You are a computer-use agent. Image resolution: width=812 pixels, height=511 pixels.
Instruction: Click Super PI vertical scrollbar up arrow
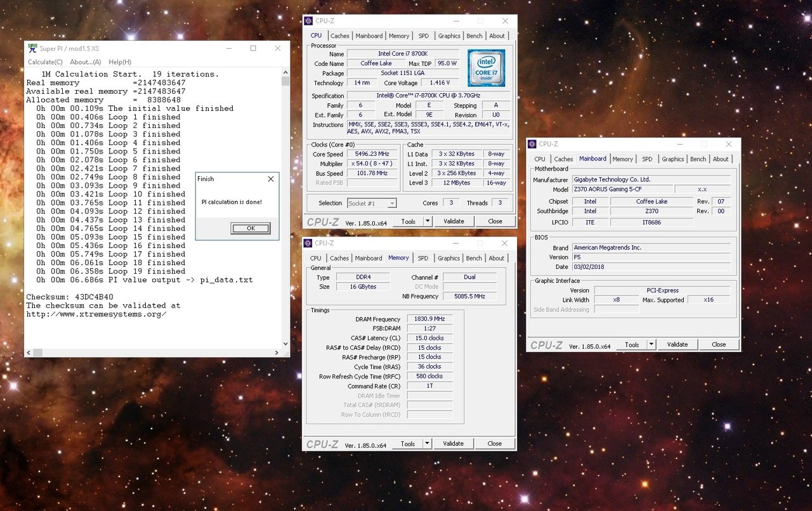285,73
